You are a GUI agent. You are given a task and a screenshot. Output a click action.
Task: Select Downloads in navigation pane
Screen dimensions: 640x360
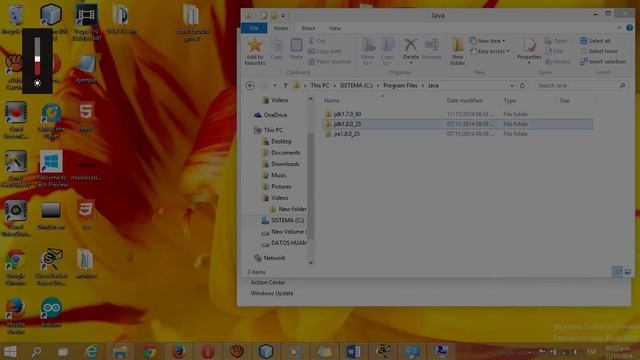pyautogui.click(x=281, y=164)
